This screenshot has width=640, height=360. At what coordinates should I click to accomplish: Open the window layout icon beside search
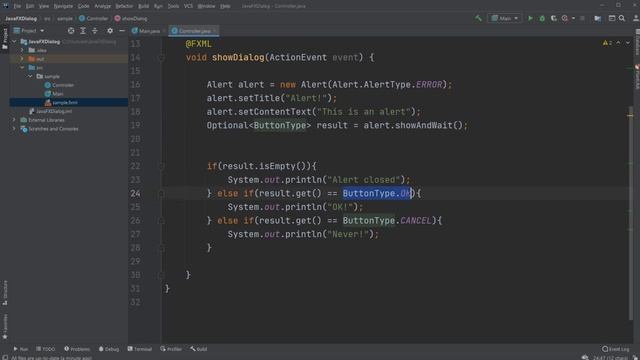[x=612, y=18]
